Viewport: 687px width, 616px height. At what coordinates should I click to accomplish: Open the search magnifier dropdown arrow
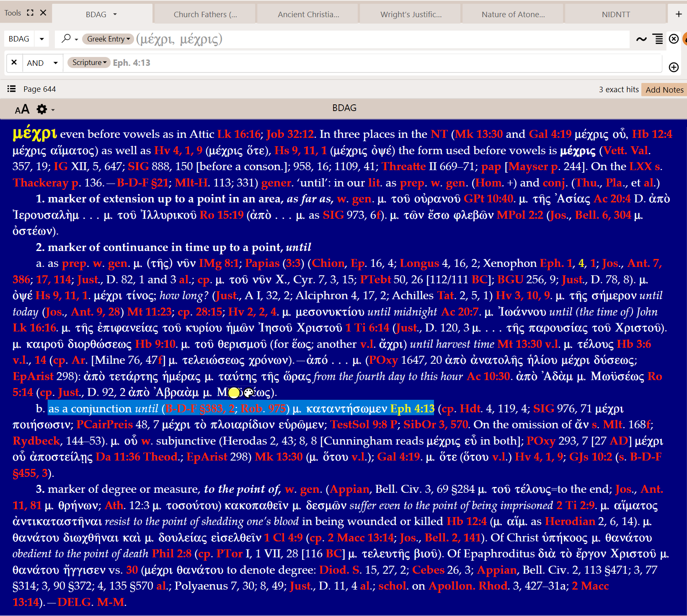pos(76,39)
